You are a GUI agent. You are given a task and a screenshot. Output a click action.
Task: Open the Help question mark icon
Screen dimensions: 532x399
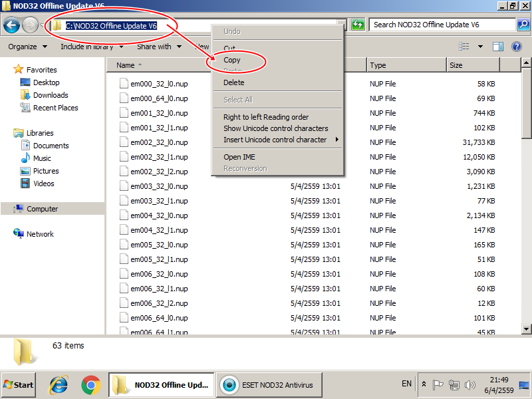point(517,47)
